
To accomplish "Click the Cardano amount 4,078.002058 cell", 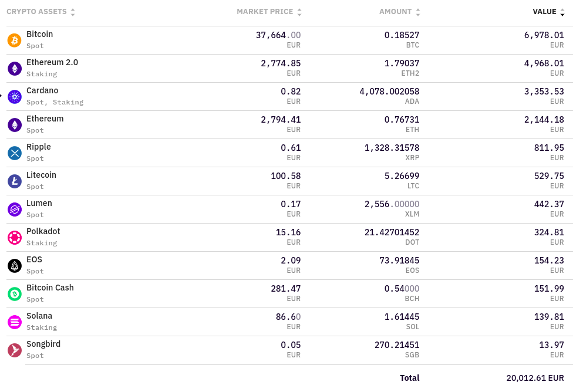I will (389, 92).
